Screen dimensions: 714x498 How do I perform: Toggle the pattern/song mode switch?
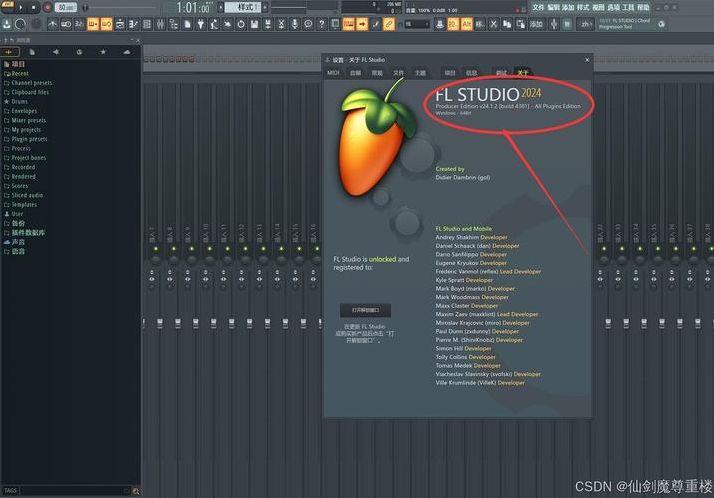(8, 5)
